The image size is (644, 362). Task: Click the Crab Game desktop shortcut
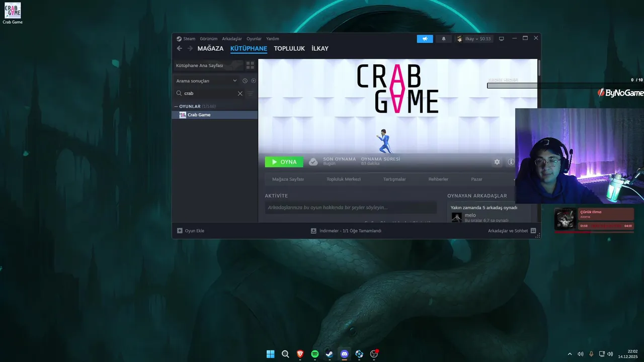[x=13, y=14]
